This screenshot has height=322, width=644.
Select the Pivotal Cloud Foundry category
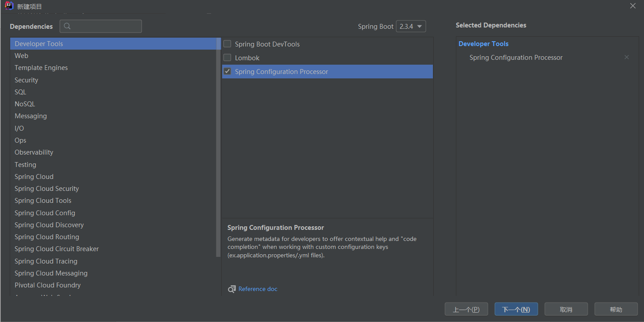tap(113, 285)
